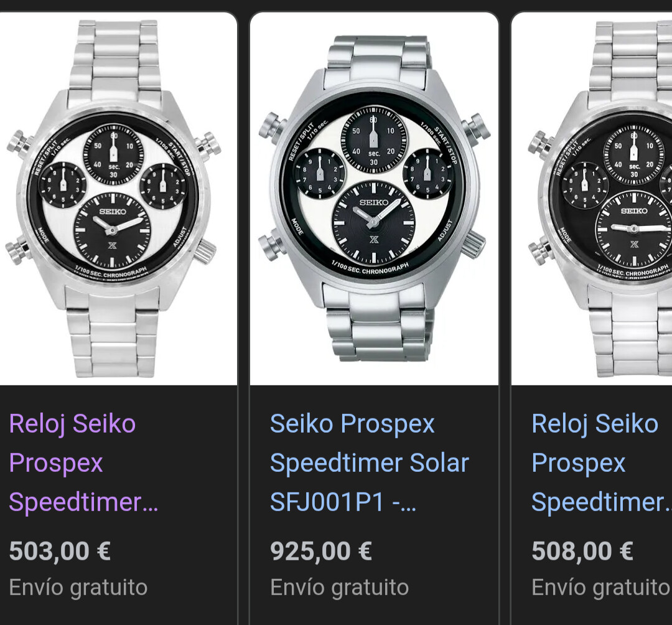Click the 503,00 € price
Image resolution: width=672 pixels, height=625 pixels.
click(x=60, y=551)
